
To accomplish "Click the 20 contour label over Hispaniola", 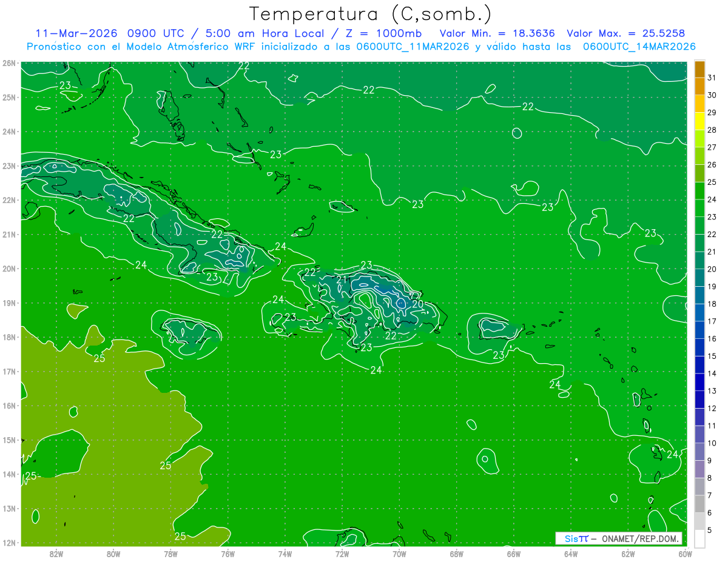I will 417,304.
